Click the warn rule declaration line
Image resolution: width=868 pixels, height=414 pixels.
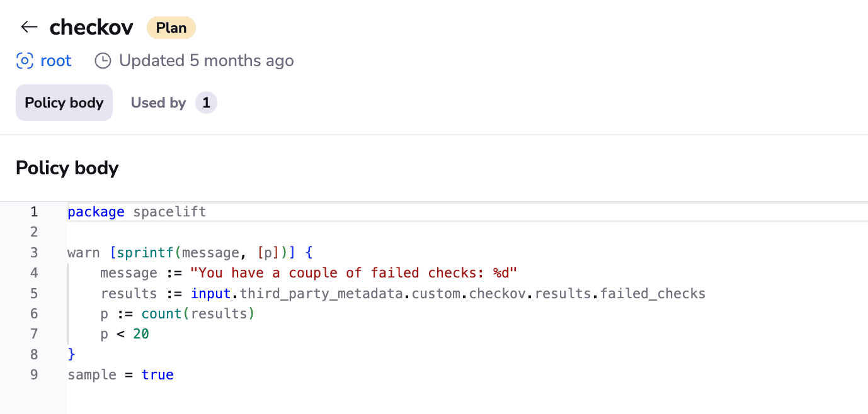tap(190, 253)
